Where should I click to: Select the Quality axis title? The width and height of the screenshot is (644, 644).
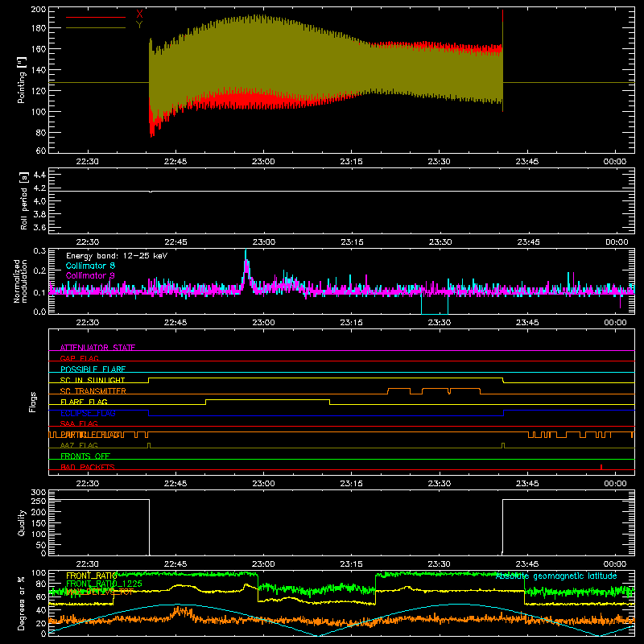click(x=22, y=522)
